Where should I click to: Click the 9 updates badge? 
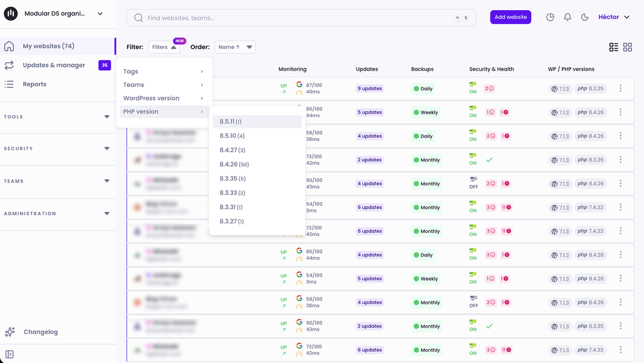coord(370,88)
